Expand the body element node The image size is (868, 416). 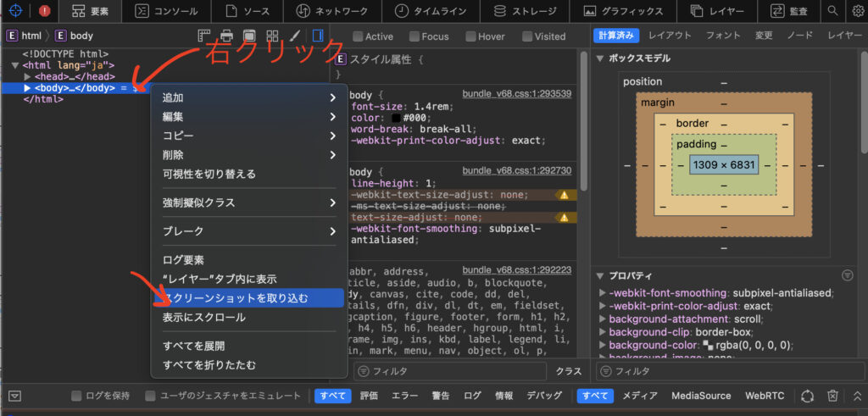tap(27, 88)
